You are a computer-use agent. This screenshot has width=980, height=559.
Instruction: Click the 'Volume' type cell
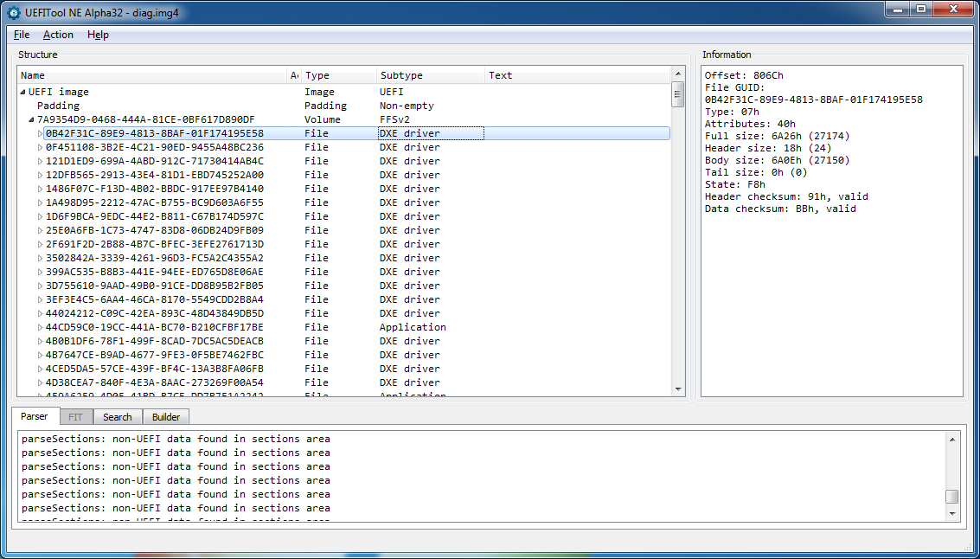tap(323, 119)
